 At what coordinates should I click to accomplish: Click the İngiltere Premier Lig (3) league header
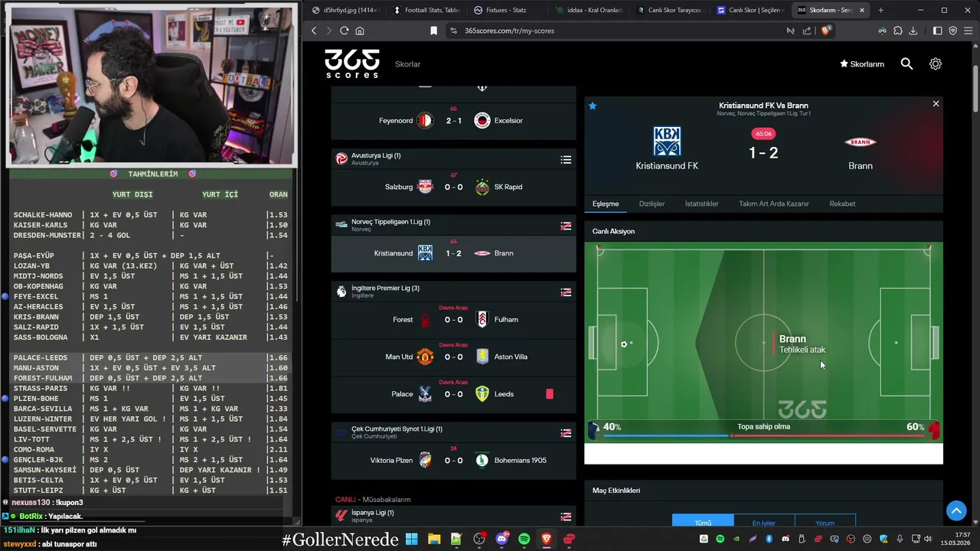tap(453, 292)
